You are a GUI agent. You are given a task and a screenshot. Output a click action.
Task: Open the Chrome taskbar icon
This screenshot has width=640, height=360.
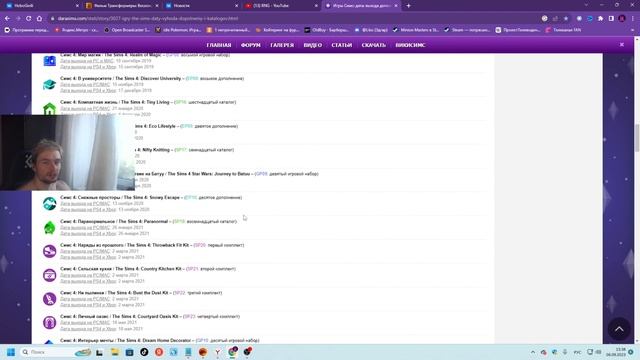[232, 352]
